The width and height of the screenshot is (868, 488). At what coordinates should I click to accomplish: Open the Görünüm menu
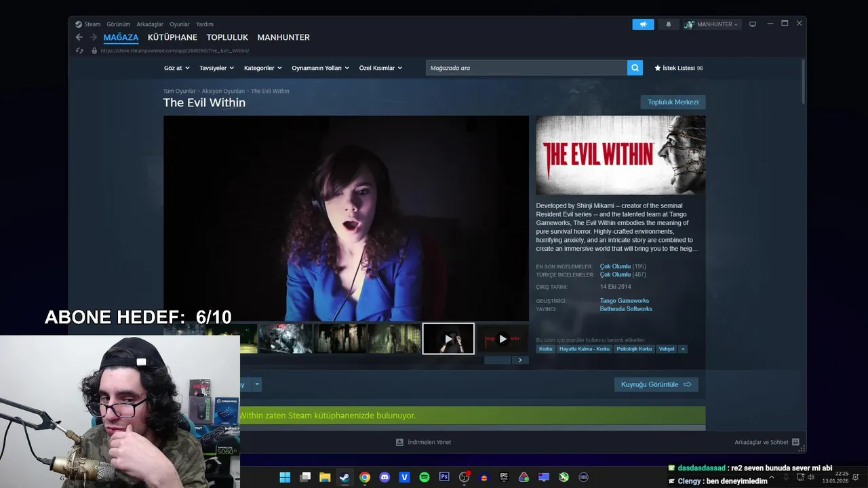[118, 24]
